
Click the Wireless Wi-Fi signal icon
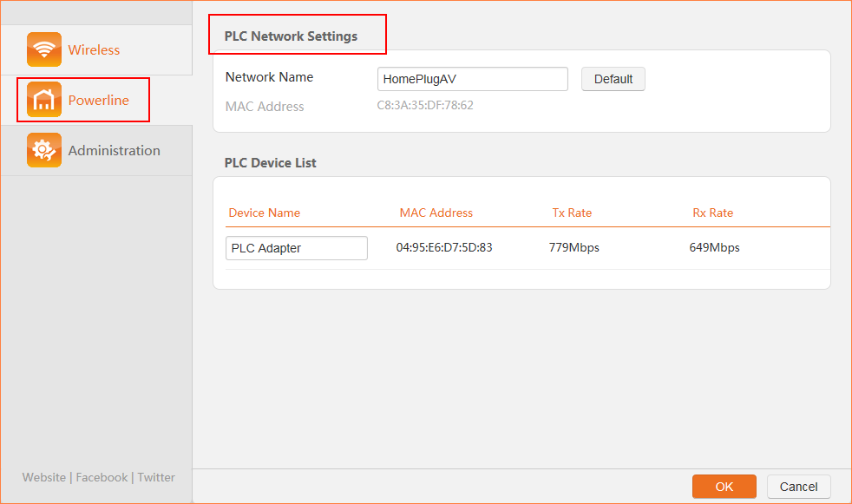[44, 49]
